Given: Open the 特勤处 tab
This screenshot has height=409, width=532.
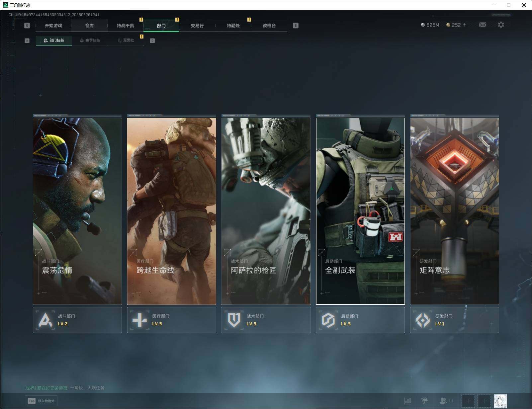Looking at the screenshot, I should 233,26.
